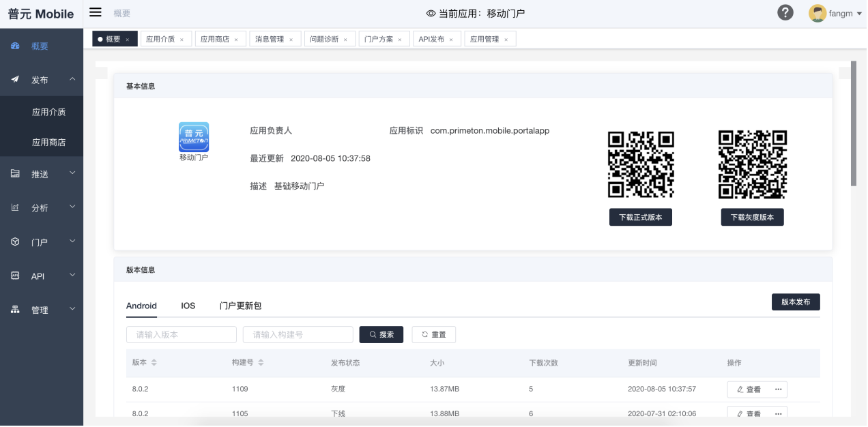The height and width of the screenshot is (427, 868).
Task: Click the eye icon beside 当前应用
Action: (x=431, y=14)
